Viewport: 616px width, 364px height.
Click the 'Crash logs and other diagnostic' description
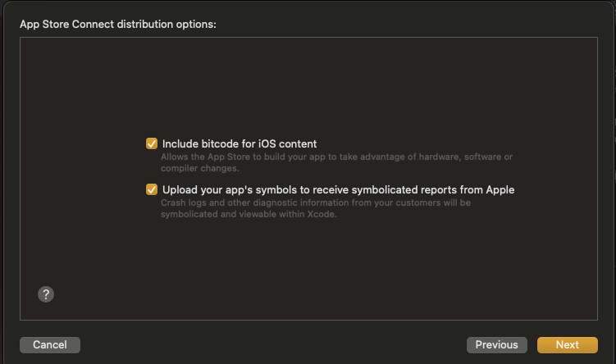tap(316, 208)
